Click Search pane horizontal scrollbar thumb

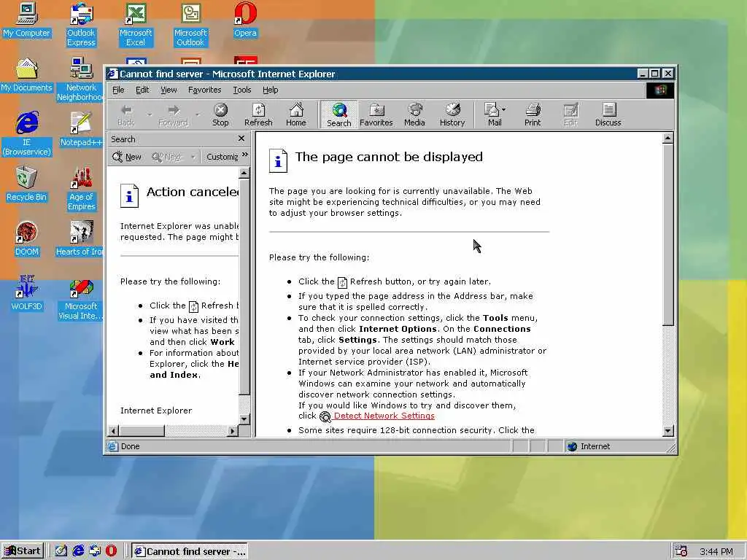pyautogui.click(x=142, y=431)
